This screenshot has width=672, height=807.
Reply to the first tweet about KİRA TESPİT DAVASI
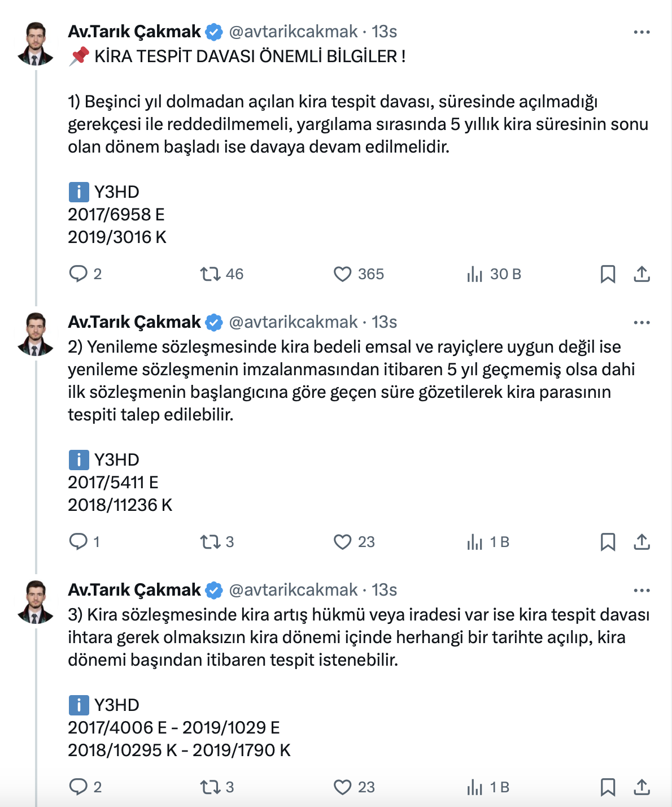coord(78,274)
